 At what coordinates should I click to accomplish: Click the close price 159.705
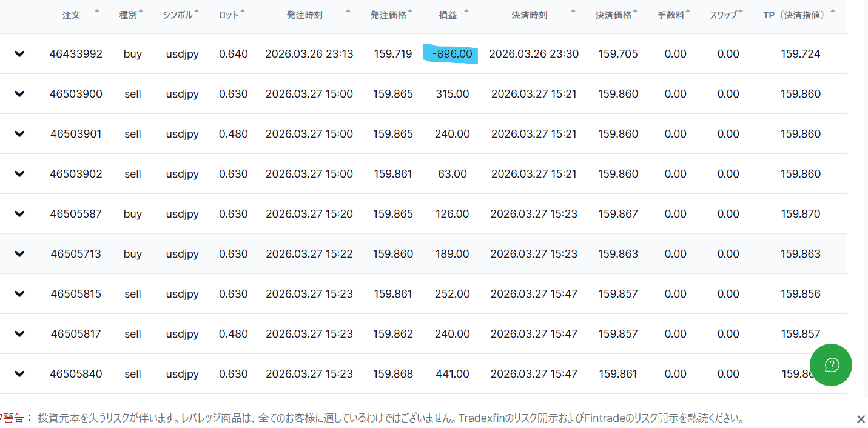click(618, 54)
